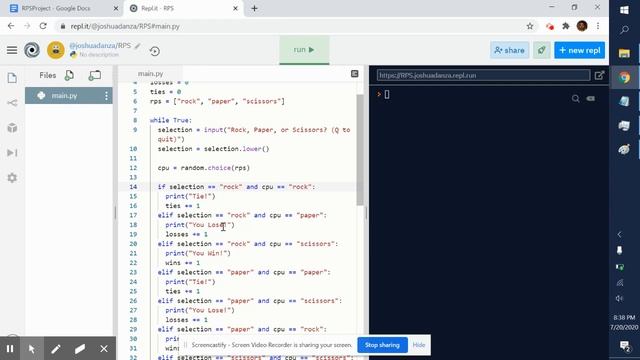Screen dimensions: 640x360
Task: Click the 'while True:' line
Action: (x=171, y=120)
